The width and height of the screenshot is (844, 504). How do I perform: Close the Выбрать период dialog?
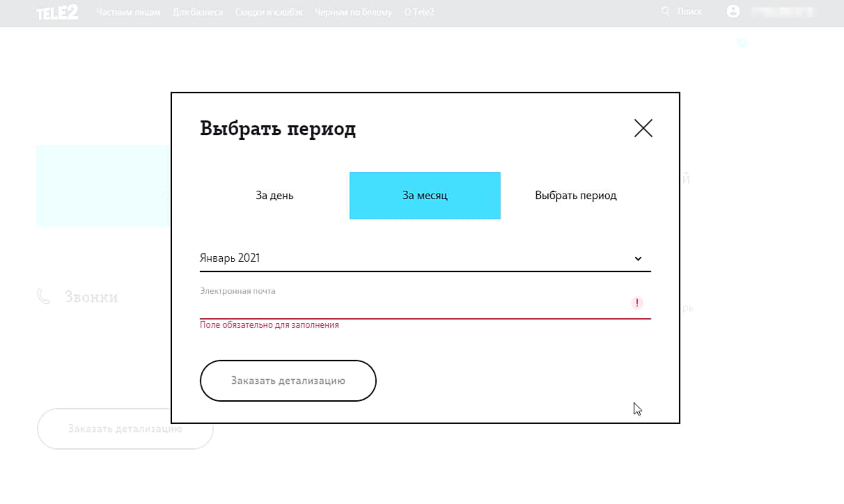pos(643,128)
